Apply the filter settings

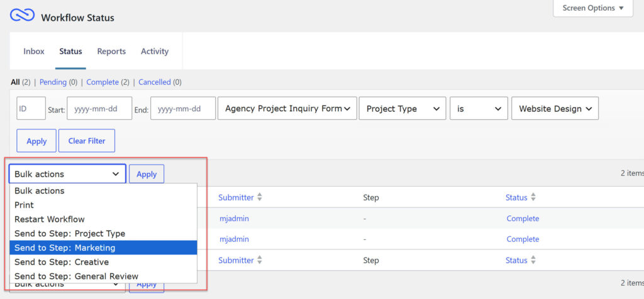[36, 141]
